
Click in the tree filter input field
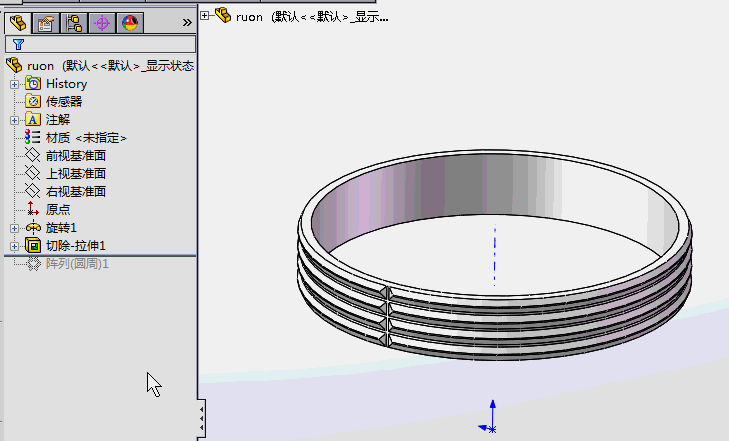click(100, 44)
